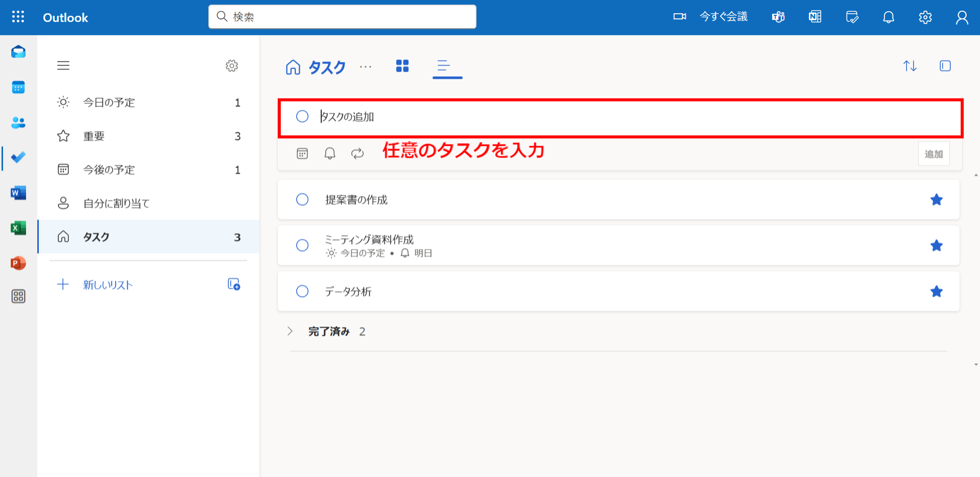The width and height of the screenshot is (980, 477).
Task: Expand the 完了済み section
Action: (290, 331)
